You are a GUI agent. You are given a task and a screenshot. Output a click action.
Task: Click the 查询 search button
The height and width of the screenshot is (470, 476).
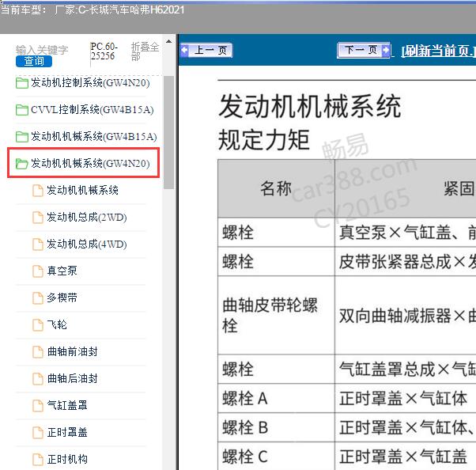click(x=34, y=62)
